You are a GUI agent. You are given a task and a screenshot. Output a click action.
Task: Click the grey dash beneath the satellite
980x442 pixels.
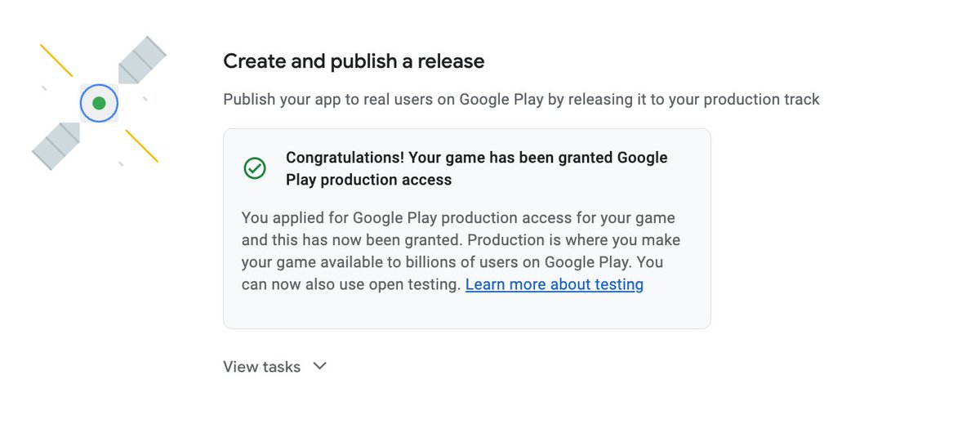pos(121,164)
